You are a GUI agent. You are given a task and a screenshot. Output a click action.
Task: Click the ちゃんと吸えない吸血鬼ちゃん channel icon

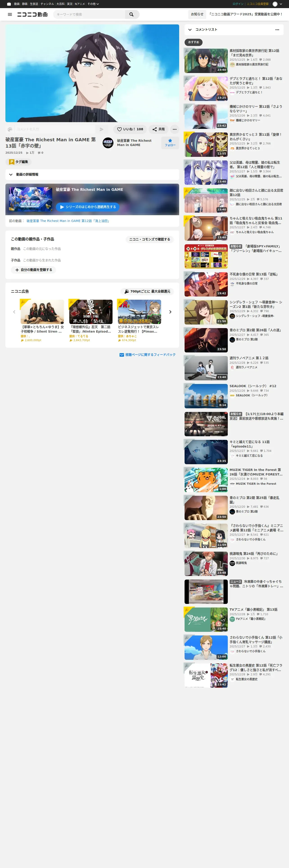point(232,232)
